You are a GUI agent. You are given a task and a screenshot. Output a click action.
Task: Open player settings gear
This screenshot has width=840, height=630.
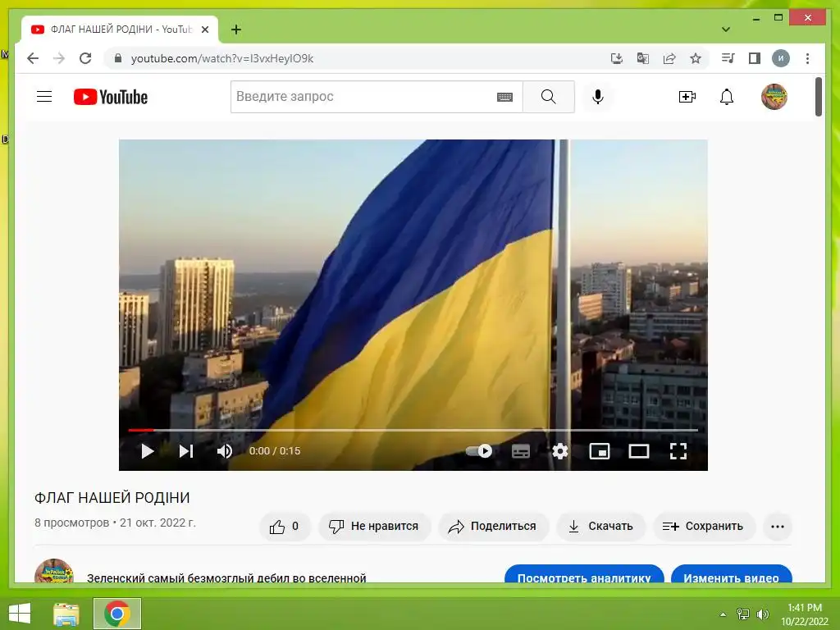point(559,451)
